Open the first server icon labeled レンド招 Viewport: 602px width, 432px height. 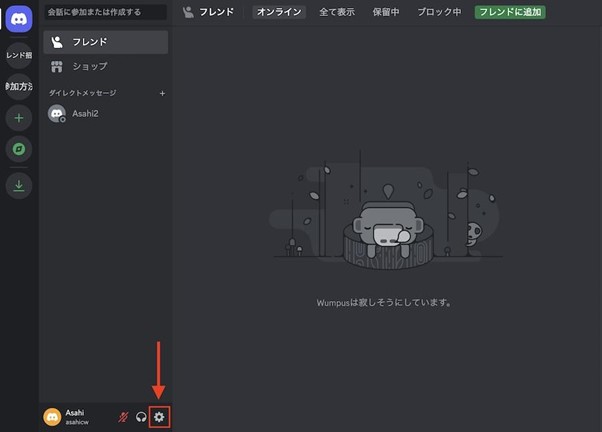(x=19, y=55)
